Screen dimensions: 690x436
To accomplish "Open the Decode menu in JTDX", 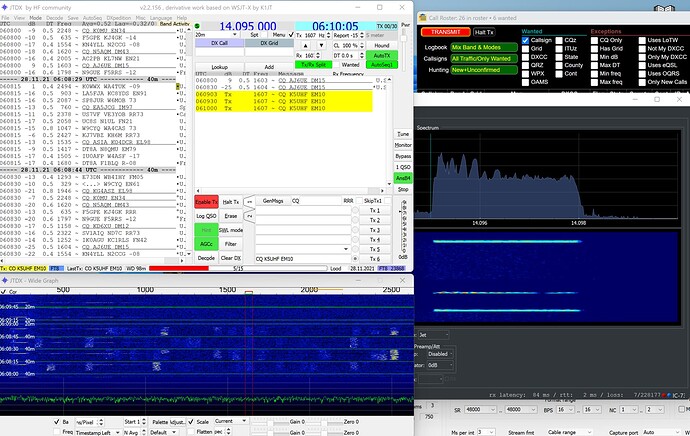I will coord(55,18).
